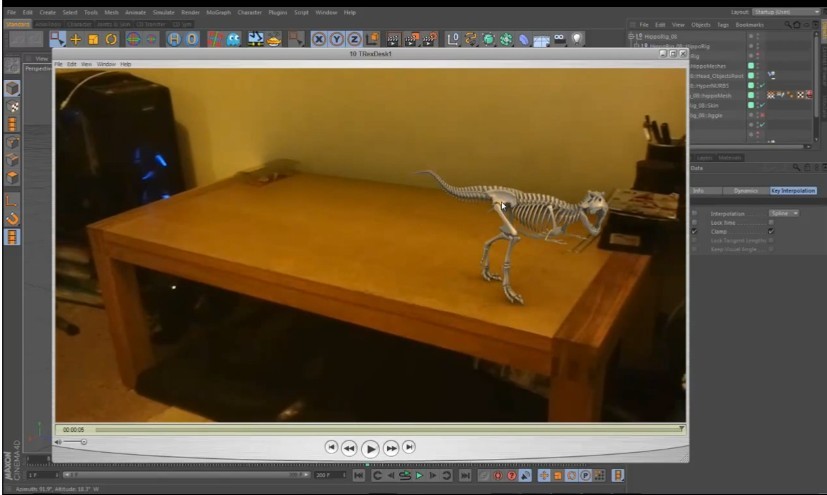Click Render View clapperboard icon
This screenshot has width=827, height=495.
(x=393, y=40)
